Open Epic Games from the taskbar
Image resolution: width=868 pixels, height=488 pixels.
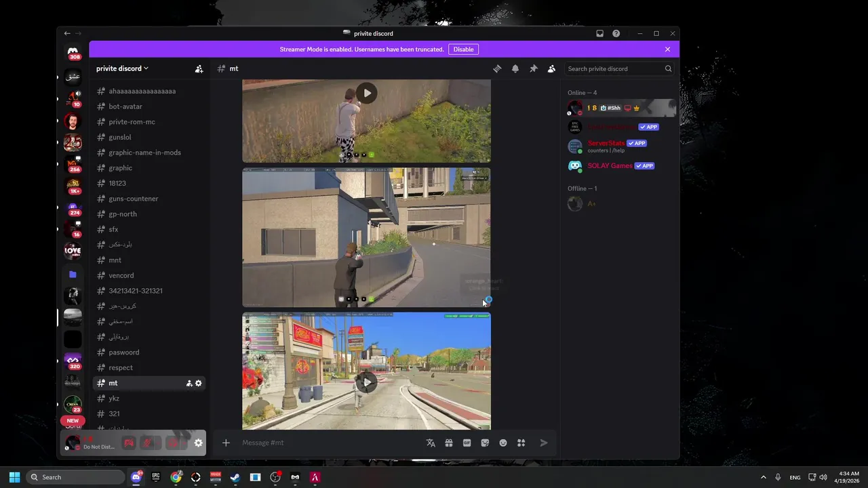pyautogui.click(x=156, y=477)
